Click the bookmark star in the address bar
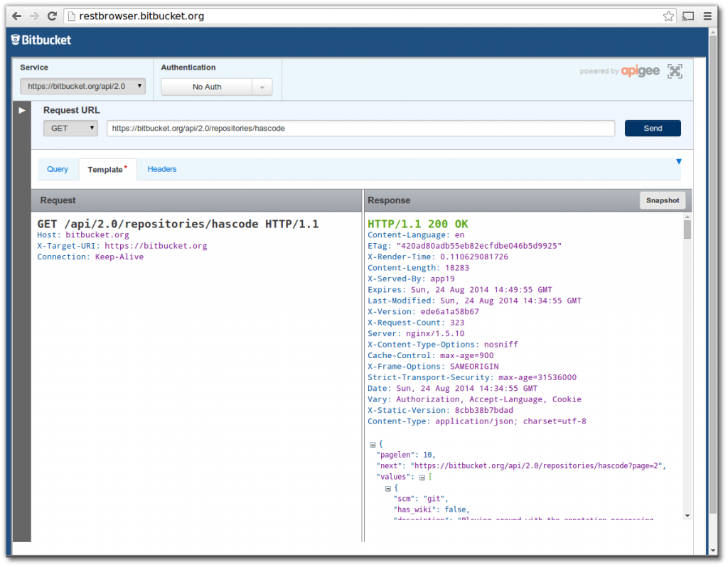 pyautogui.click(x=668, y=15)
